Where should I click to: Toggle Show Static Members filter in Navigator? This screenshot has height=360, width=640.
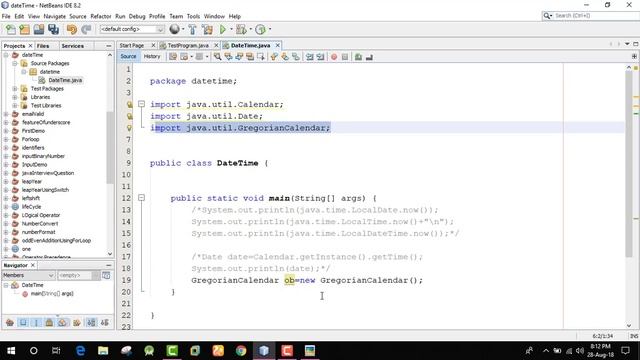(36, 322)
